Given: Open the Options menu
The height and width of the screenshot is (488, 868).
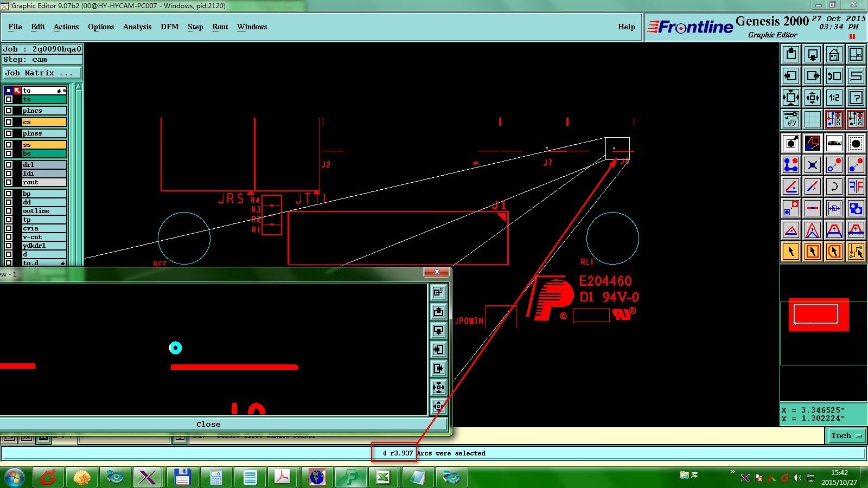Looking at the screenshot, I should 101,27.
